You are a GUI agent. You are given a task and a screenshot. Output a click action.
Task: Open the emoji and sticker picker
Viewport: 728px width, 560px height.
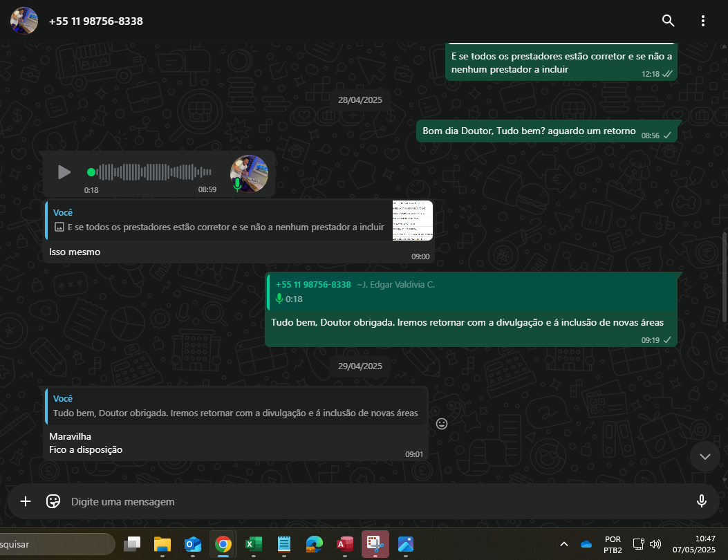pos(53,501)
